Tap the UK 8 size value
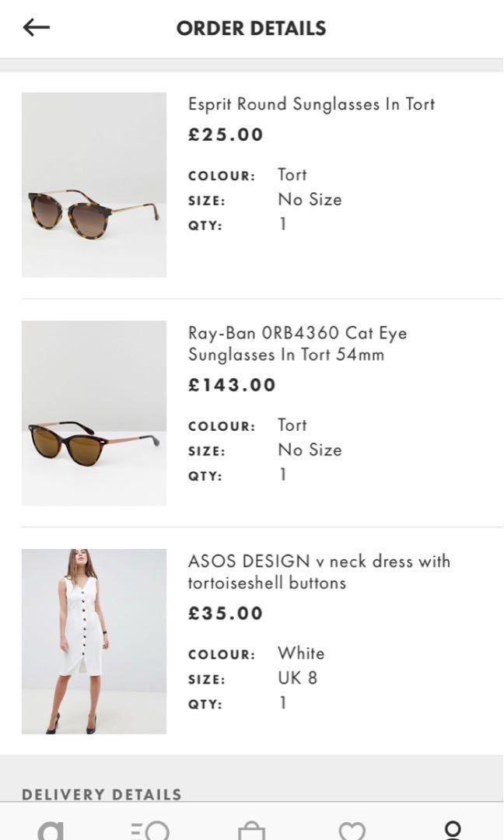 [298, 677]
